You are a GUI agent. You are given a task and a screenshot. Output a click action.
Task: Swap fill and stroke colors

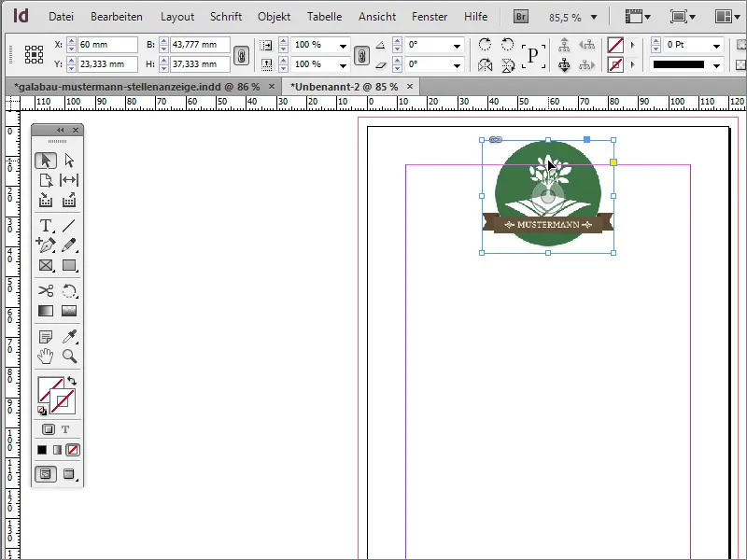(72, 381)
